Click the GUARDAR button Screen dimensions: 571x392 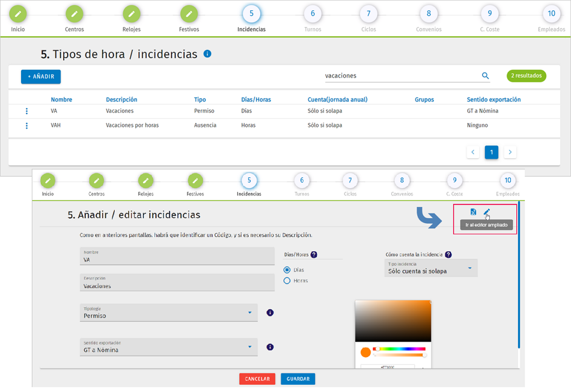(x=298, y=379)
